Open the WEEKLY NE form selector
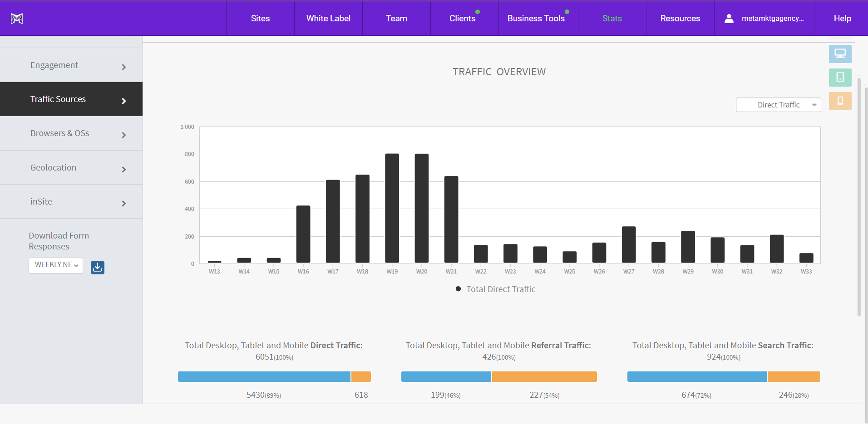Screen dimensions: 868x424 (x=55, y=265)
